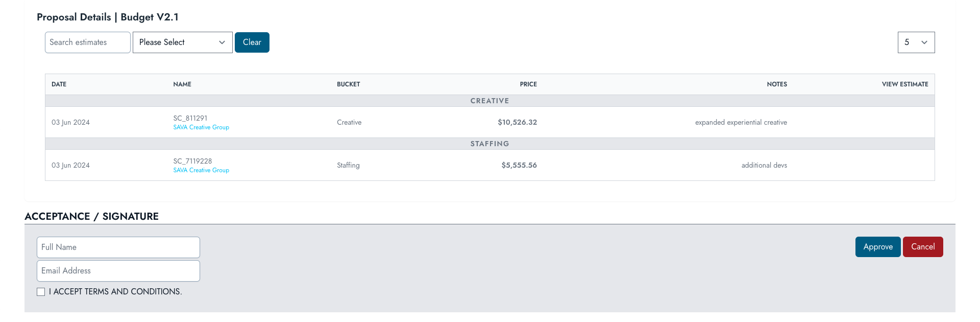Collapse the STAFFING group header row
The width and height of the screenshot is (980, 322).
(x=489, y=144)
